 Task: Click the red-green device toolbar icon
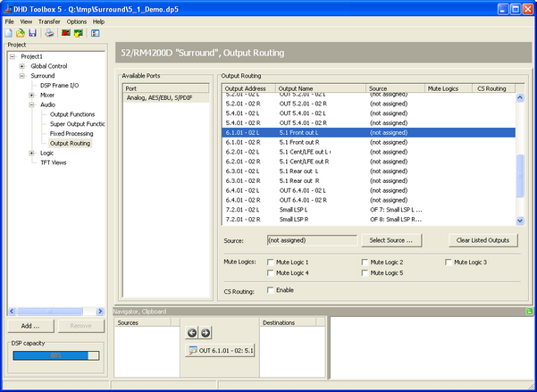(65, 33)
